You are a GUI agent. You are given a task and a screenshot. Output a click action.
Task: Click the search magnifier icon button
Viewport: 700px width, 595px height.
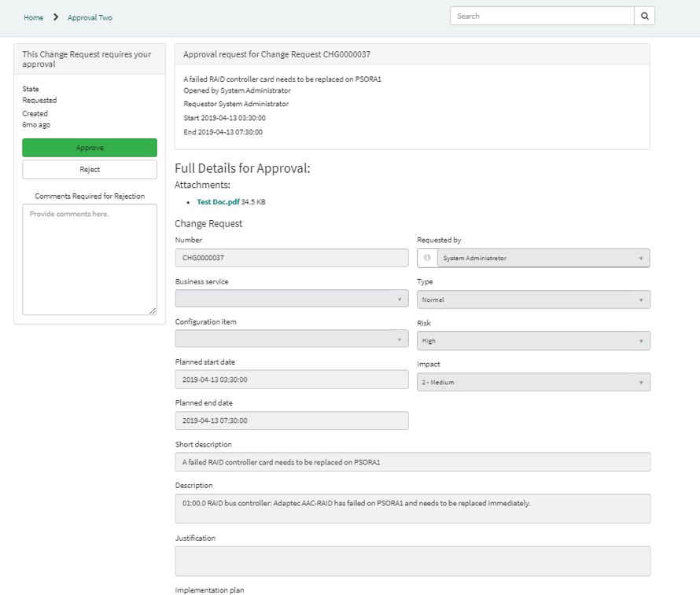tap(644, 16)
